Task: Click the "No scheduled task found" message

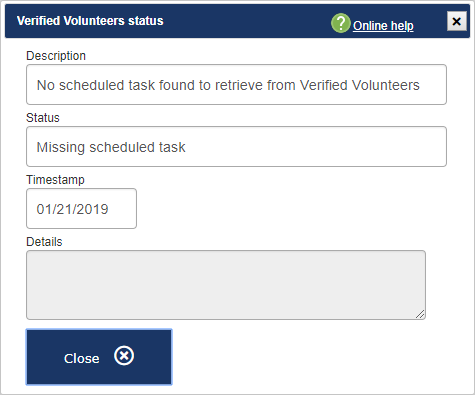Action: (228, 85)
